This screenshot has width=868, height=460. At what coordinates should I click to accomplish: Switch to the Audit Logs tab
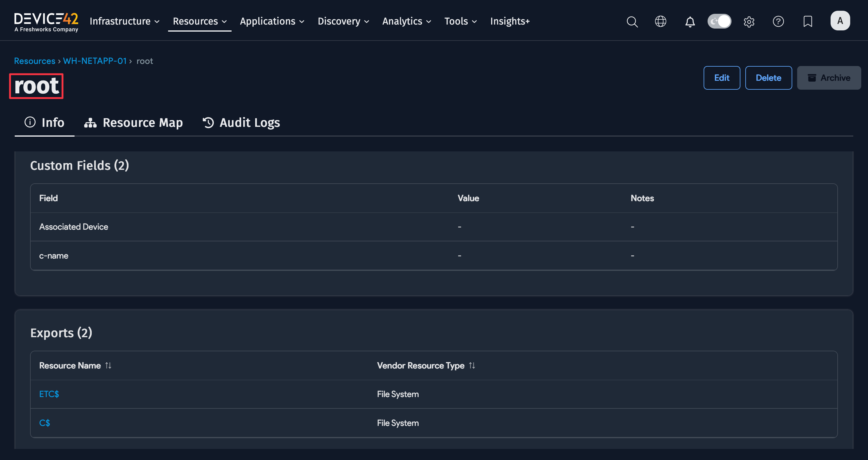(x=241, y=123)
